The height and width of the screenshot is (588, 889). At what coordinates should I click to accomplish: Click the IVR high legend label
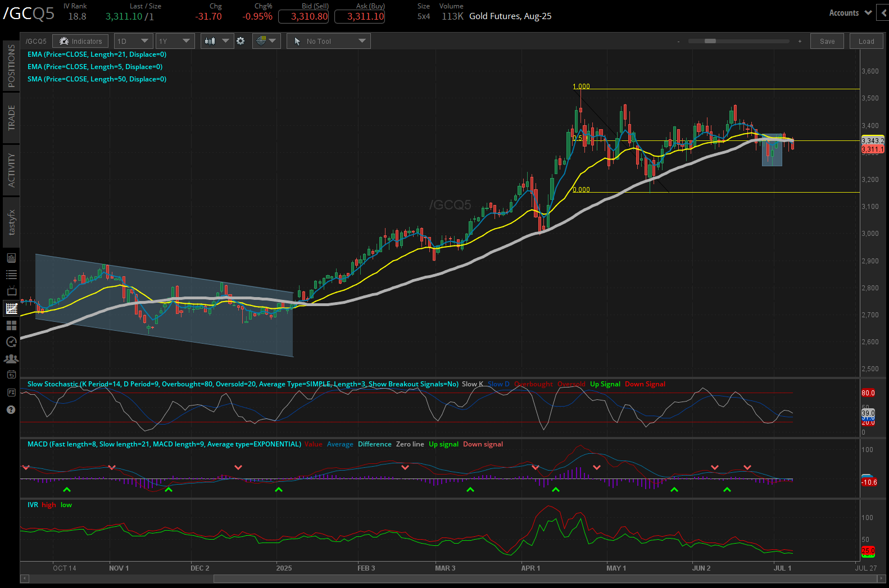click(x=49, y=505)
